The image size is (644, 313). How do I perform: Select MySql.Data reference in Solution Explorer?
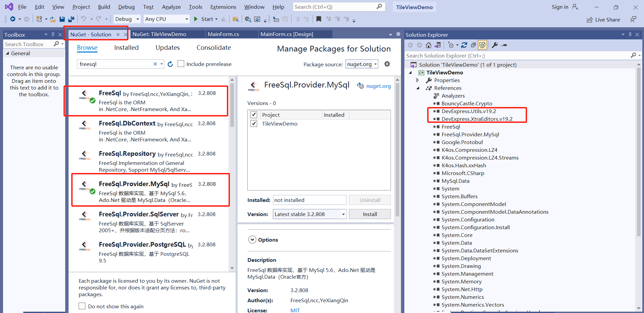pyautogui.click(x=455, y=181)
